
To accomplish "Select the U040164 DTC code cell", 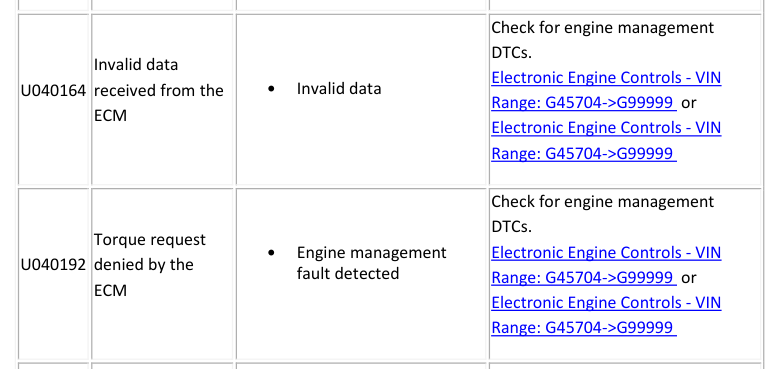I will point(53,91).
